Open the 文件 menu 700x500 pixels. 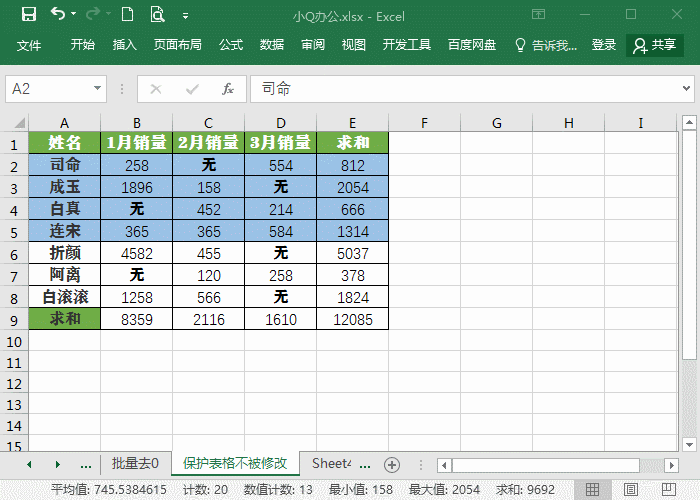click(29, 45)
